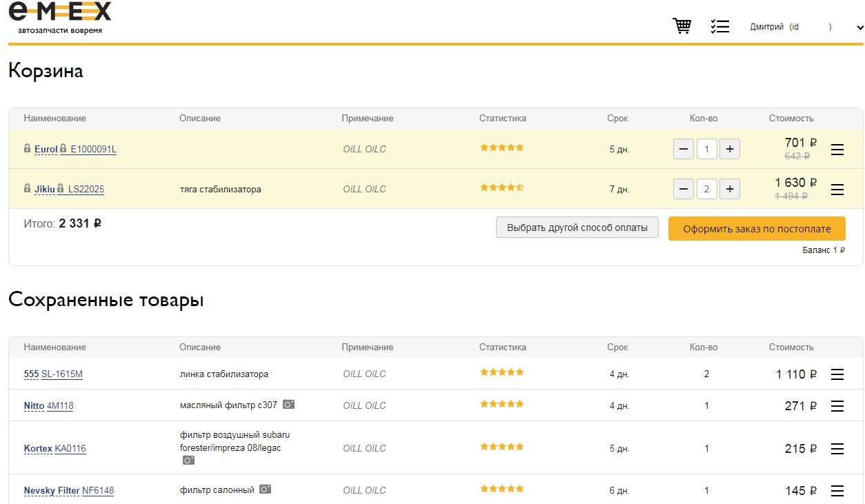The height and width of the screenshot is (504, 865).
Task: Open the Kortex brand link
Action: 38,449
